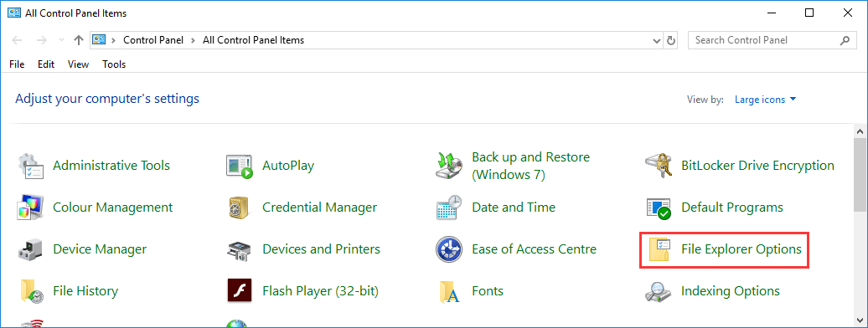The image size is (868, 328).
Task: Click the Devices and Printers icon
Action: point(240,250)
